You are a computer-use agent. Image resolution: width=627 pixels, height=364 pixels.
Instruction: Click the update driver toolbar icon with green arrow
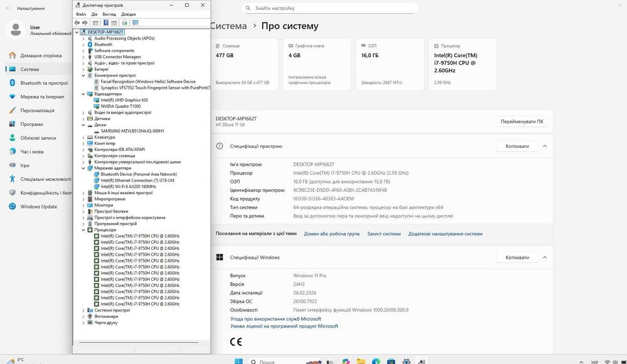click(x=124, y=23)
